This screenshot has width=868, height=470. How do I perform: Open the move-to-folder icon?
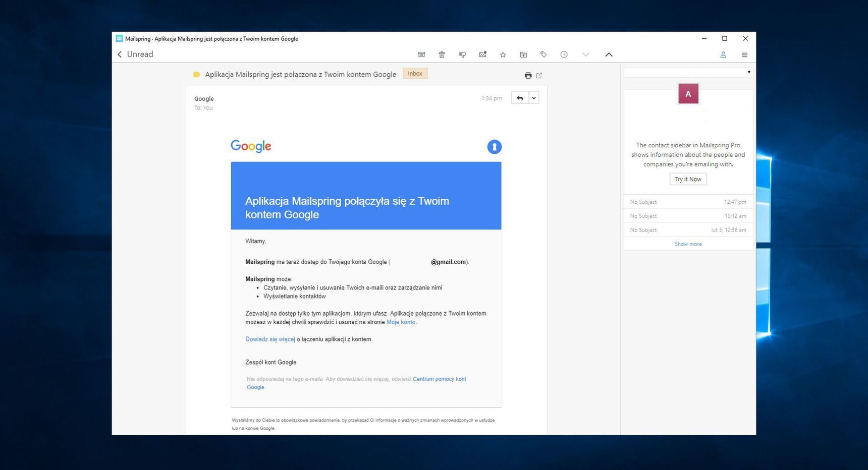click(523, 54)
